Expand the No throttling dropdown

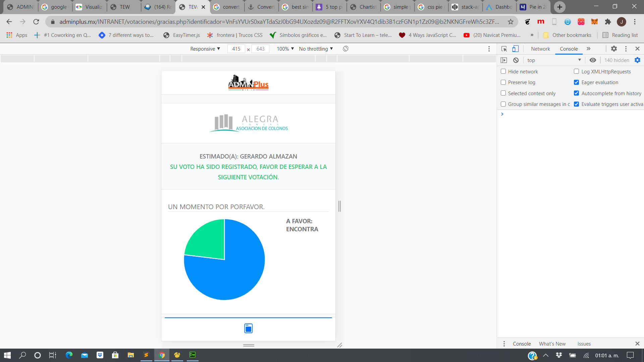[x=316, y=49]
